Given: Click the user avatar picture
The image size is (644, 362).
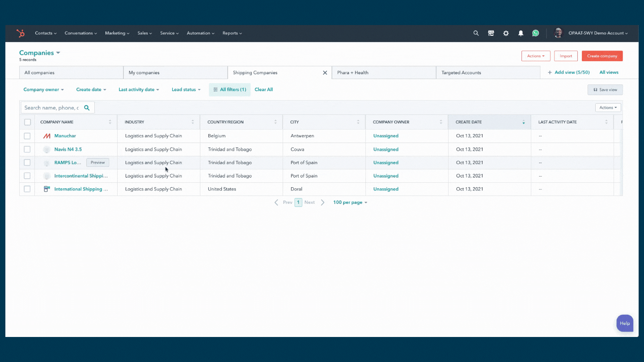Looking at the screenshot, I should (558, 33).
